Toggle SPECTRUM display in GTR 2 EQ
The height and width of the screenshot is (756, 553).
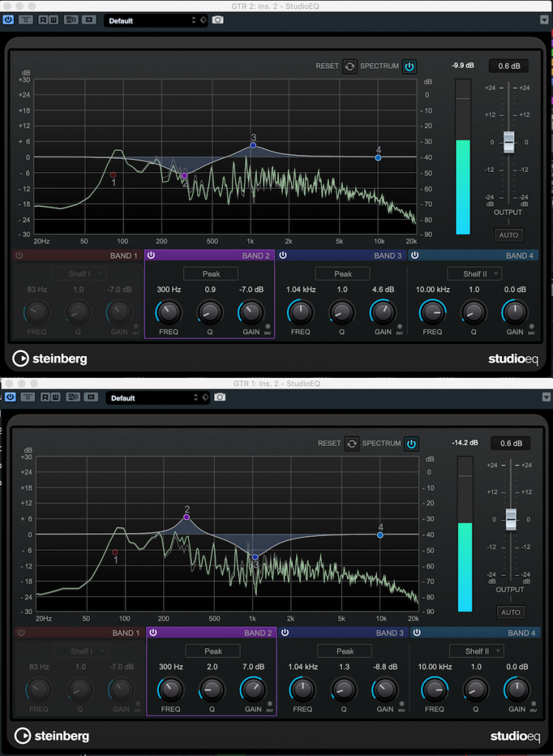pos(409,66)
